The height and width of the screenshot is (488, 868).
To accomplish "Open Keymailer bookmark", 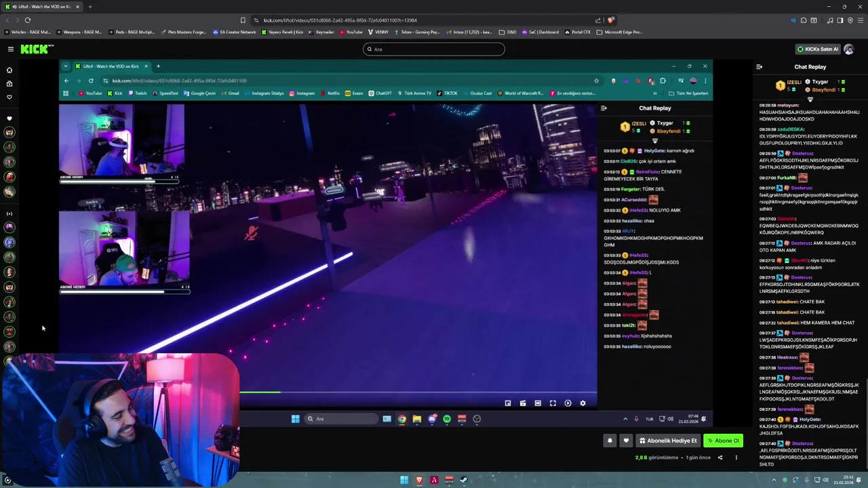I will coord(322,32).
